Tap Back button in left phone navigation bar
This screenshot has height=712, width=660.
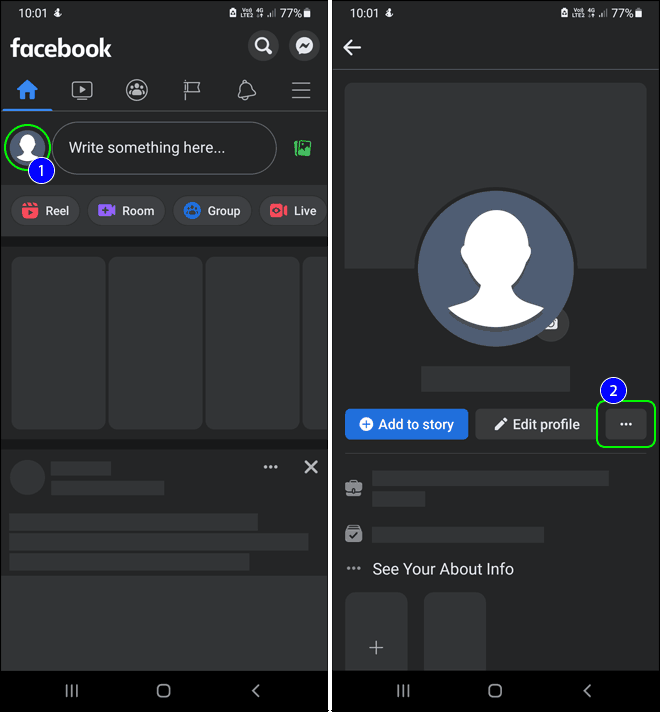click(x=256, y=691)
